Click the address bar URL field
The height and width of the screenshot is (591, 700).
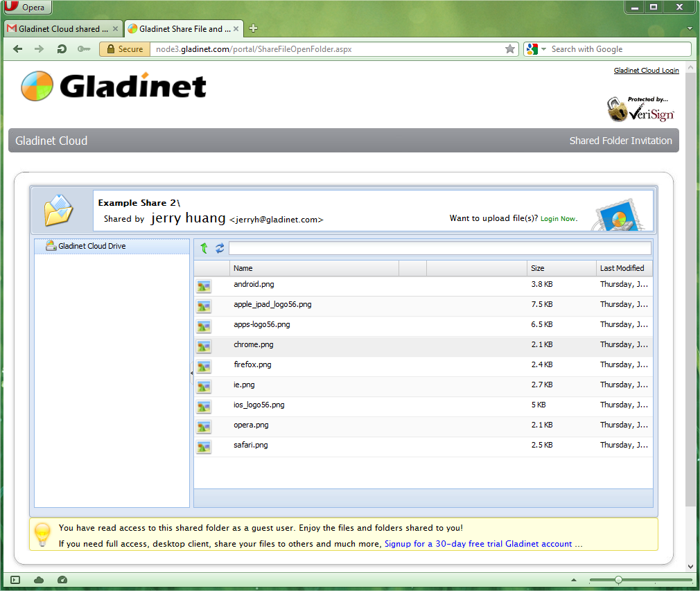pyautogui.click(x=328, y=49)
